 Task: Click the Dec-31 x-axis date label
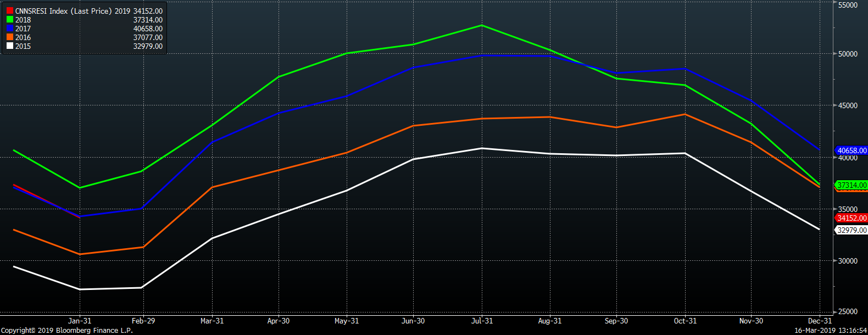click(x=820, y=321)
